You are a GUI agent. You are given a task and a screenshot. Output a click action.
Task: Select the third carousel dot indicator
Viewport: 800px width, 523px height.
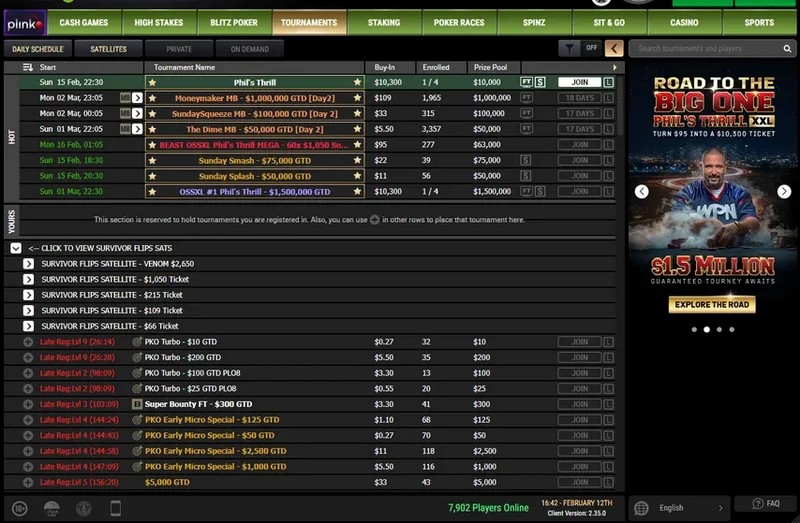pyautogui.click(x=719, y=329)
